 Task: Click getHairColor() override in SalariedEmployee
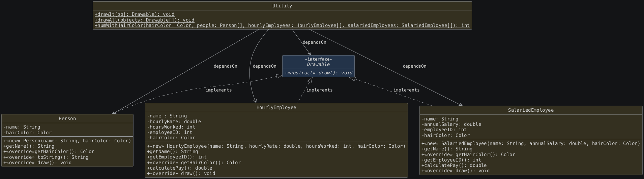(468, 154)
